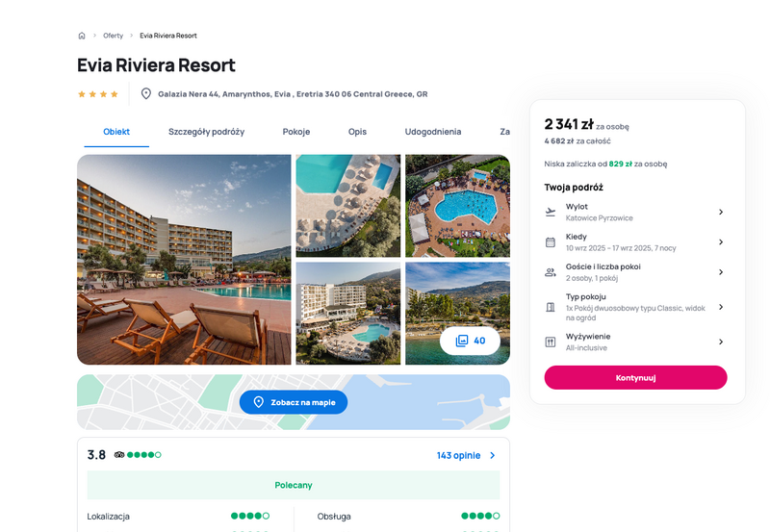Open the photo gallery via 40 icon
This screenshot has width=770, height=532.
[x=470, y=341]
